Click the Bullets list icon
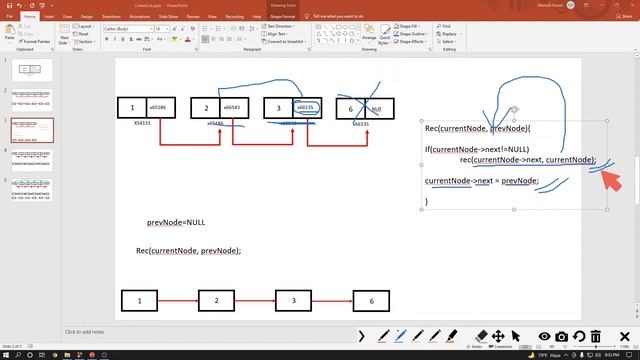The image size is (640, 360). pos(205,29)
